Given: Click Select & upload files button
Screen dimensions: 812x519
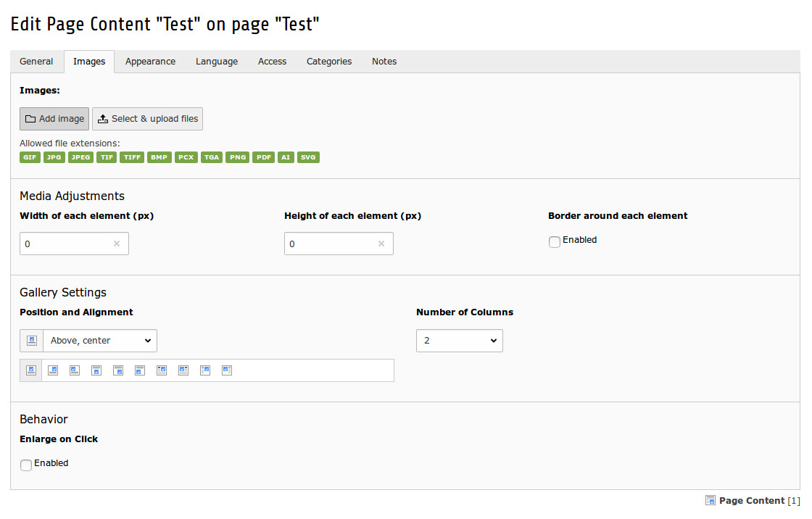Looking at the screenshot, I should point(148,119).
